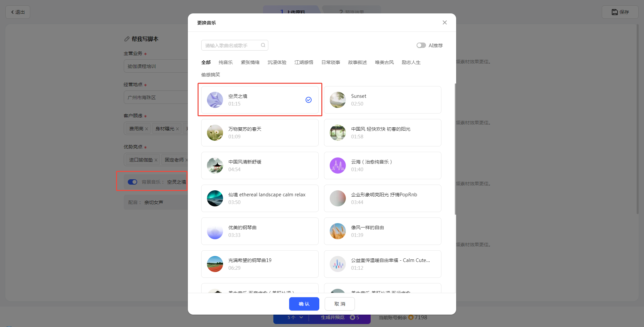Switch to the 偷感搞笑 category tab
The height and width of the screenshot is (327, 644).
coord(211,75)
